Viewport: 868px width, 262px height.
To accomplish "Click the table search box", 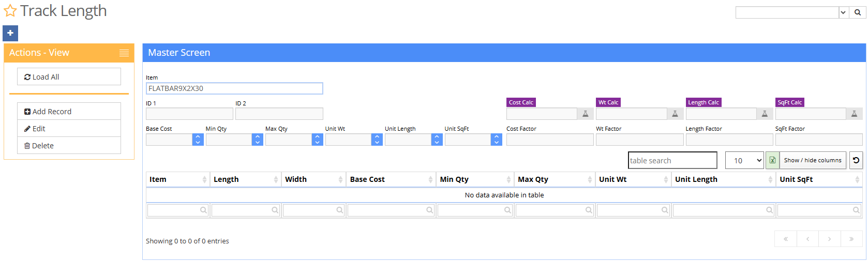I will point(672,160).
